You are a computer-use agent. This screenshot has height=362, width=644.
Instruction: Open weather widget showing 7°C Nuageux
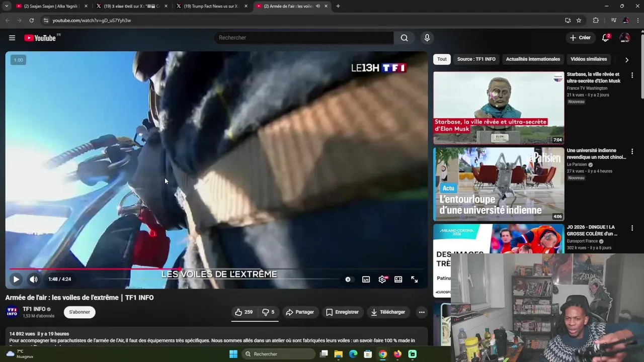click(x=19, y=354)
